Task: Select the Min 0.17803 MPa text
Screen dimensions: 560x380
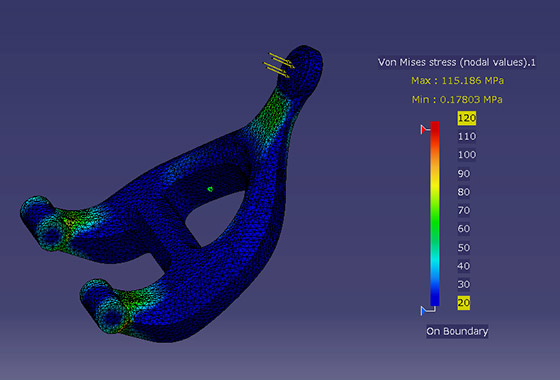Action: click(457, 100)
